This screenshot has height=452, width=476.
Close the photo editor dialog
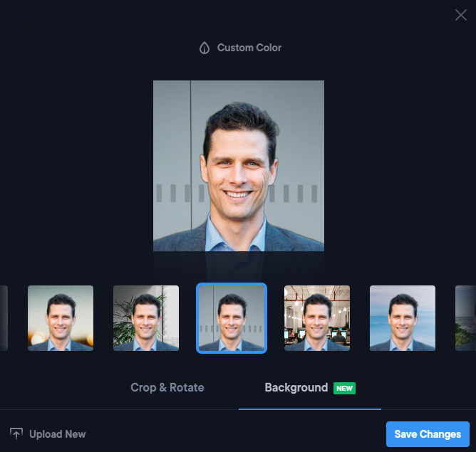point(460,15)
